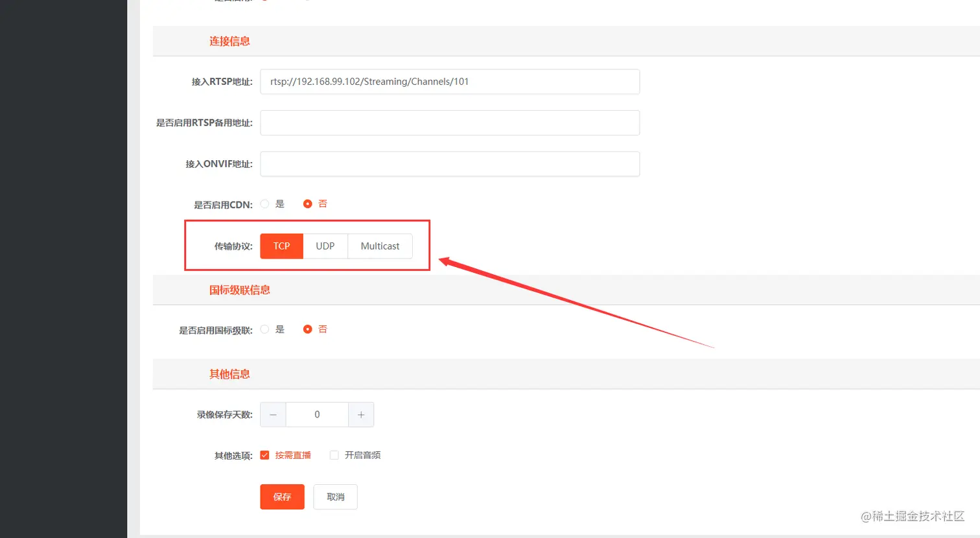Click the ONVIF address input field
Screen dimensions: 980x538
click(450, 164)
